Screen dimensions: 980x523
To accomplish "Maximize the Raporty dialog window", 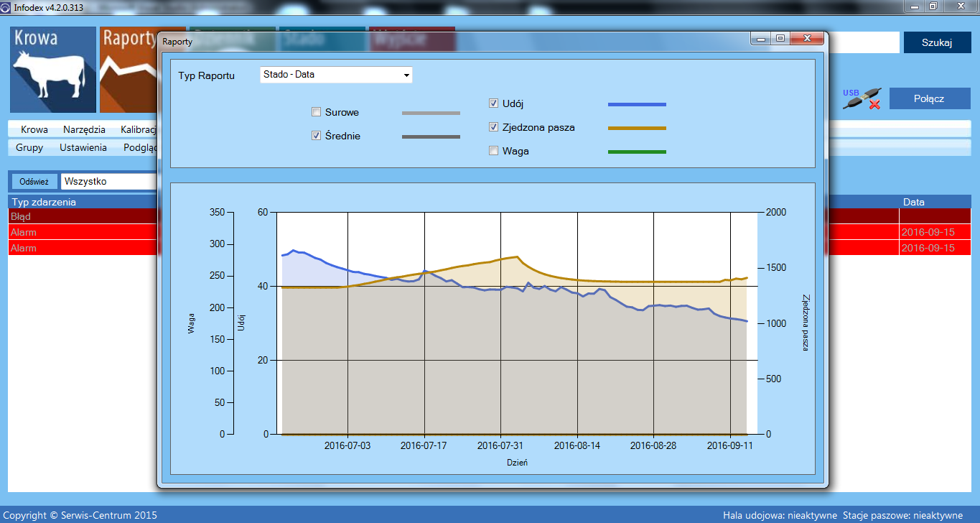I will [x=780, y=39].
